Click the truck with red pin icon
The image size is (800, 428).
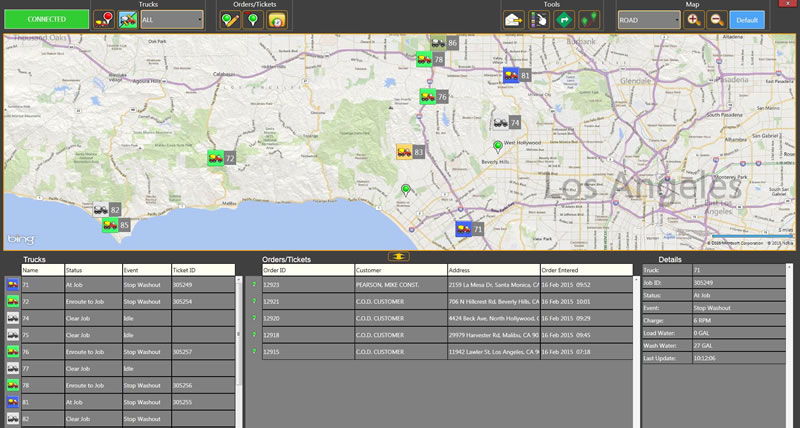pos(104,19)
